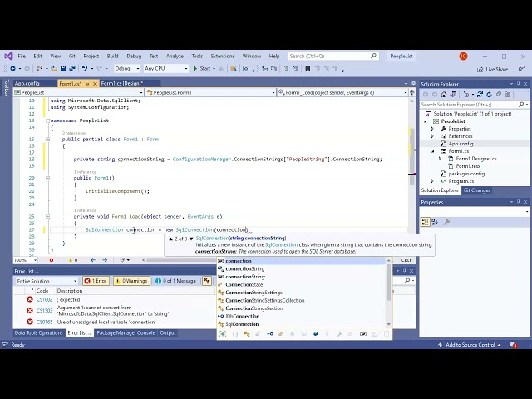Open the CS1503 error code link
532x399 pixels.
[44, 311]
